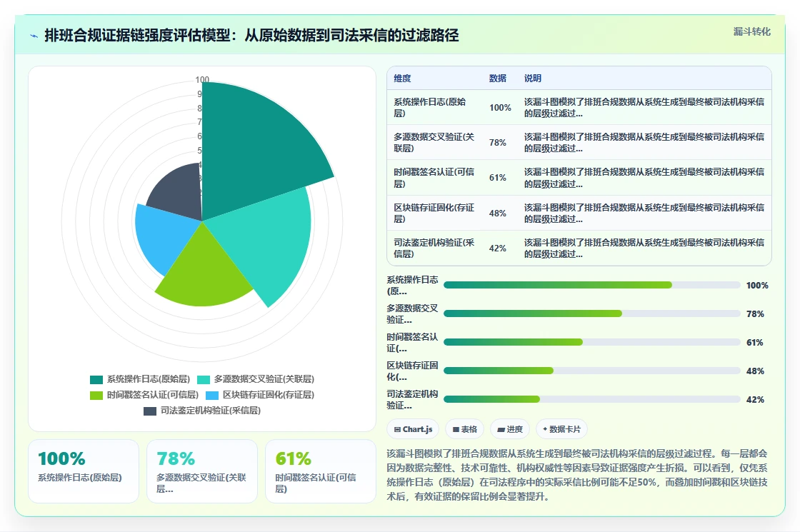Click description text in 42% table row
Viewport: 800px width, 532px height.
(x=644, y=248)
